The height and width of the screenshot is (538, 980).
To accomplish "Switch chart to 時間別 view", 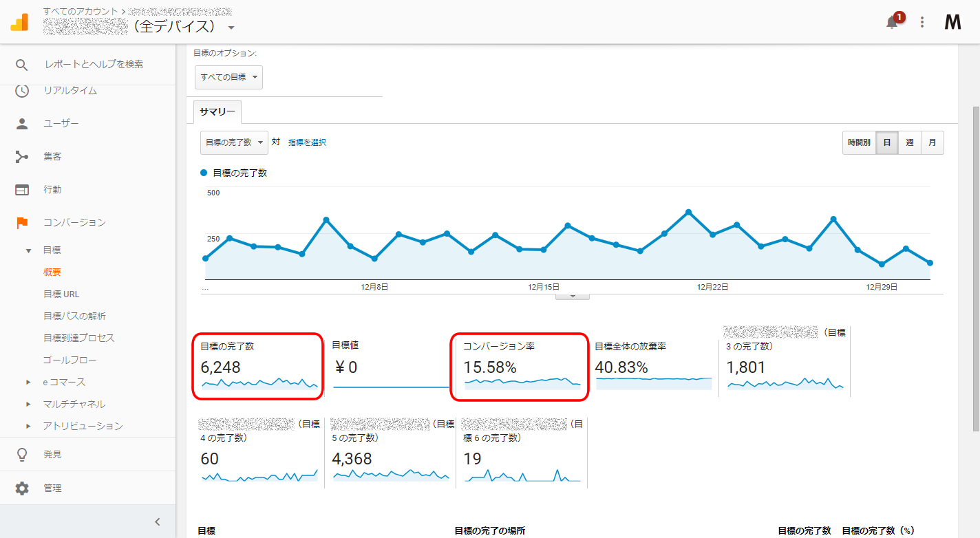I will click(859, 142).
